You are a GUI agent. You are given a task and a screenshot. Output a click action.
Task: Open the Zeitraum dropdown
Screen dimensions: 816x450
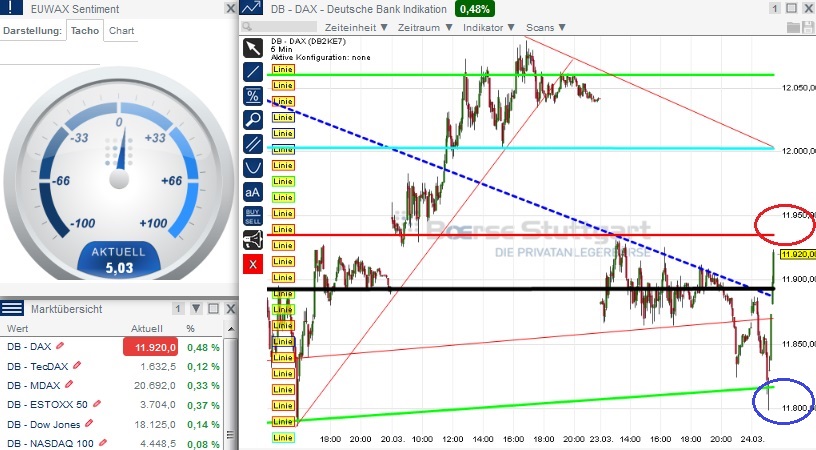425,28
